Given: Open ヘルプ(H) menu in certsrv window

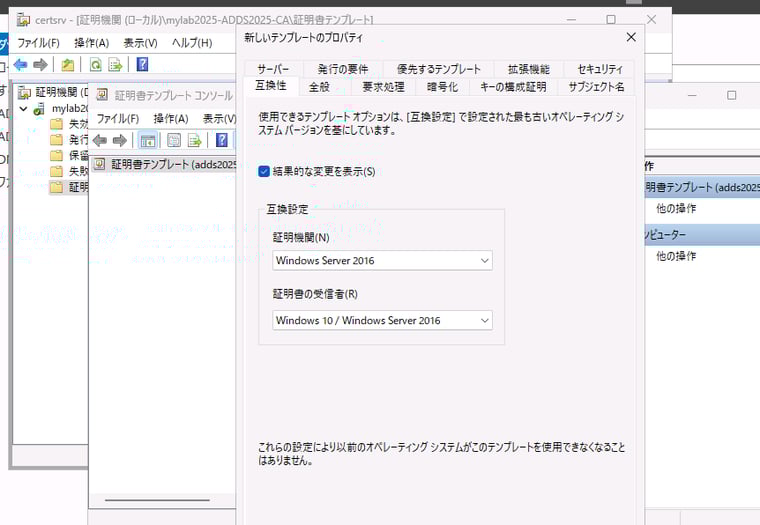Looking at the screenshot, I should 192,43.
